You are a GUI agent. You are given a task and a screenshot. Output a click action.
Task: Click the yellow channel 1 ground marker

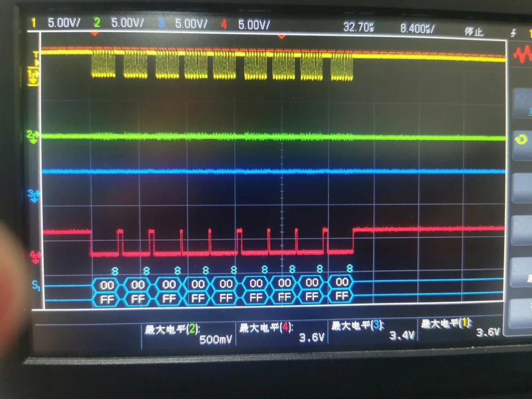click(33, 77)
